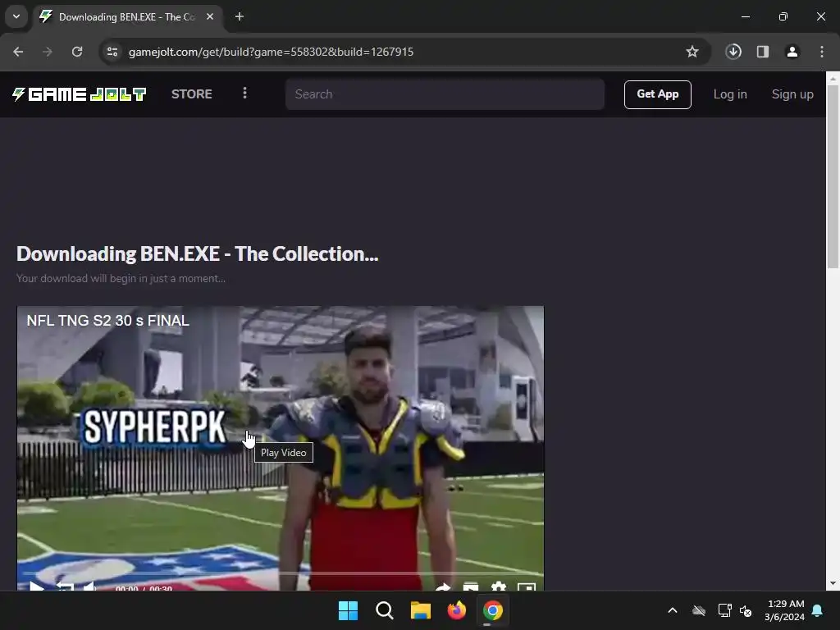Click the 'Your download will begin' text

coord(121,279)
